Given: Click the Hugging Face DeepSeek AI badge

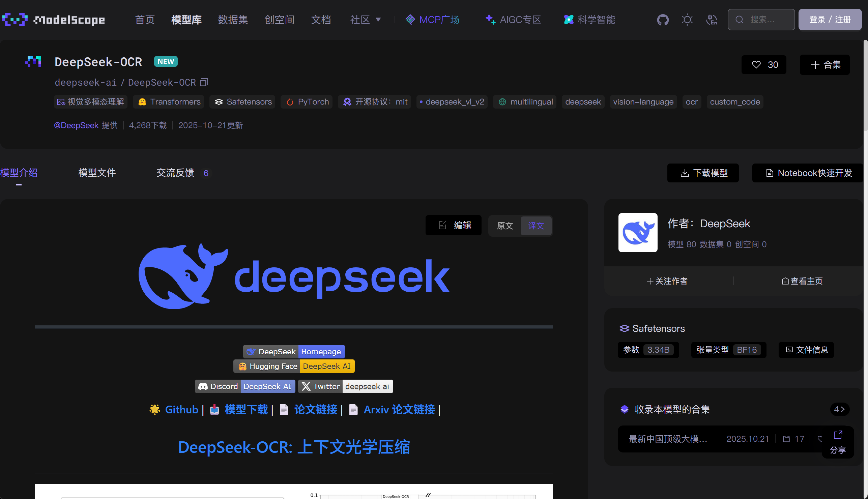Looking at the screenshot, I should point(294,366).
